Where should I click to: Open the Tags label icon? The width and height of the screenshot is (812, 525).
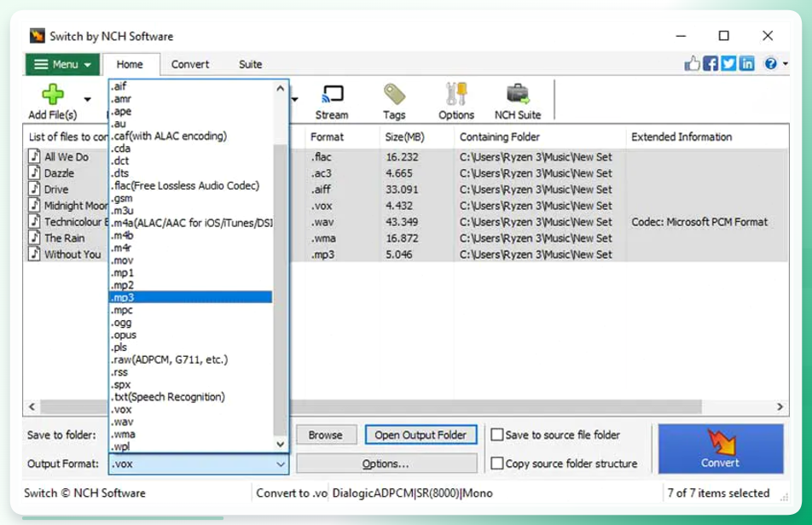[x=394, y=94]
